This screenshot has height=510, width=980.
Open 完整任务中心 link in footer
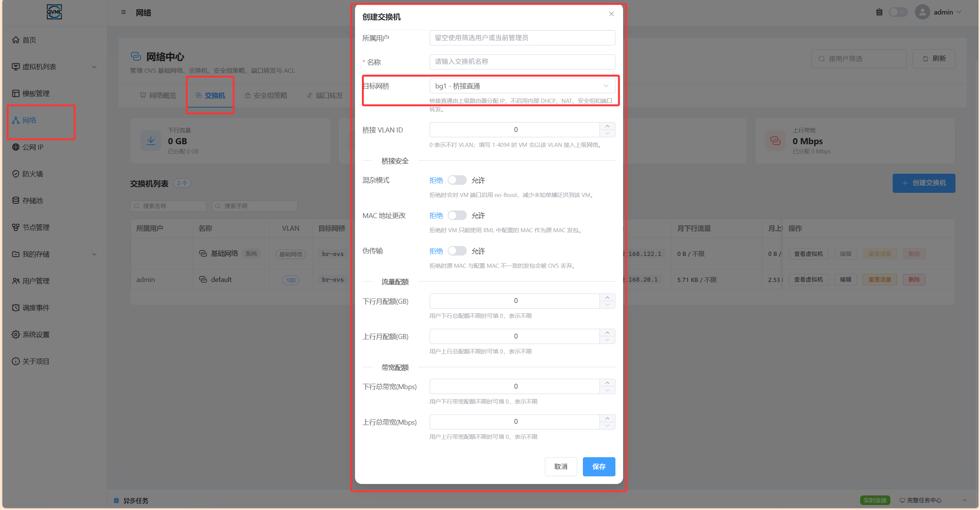click(x=921, y=500)
